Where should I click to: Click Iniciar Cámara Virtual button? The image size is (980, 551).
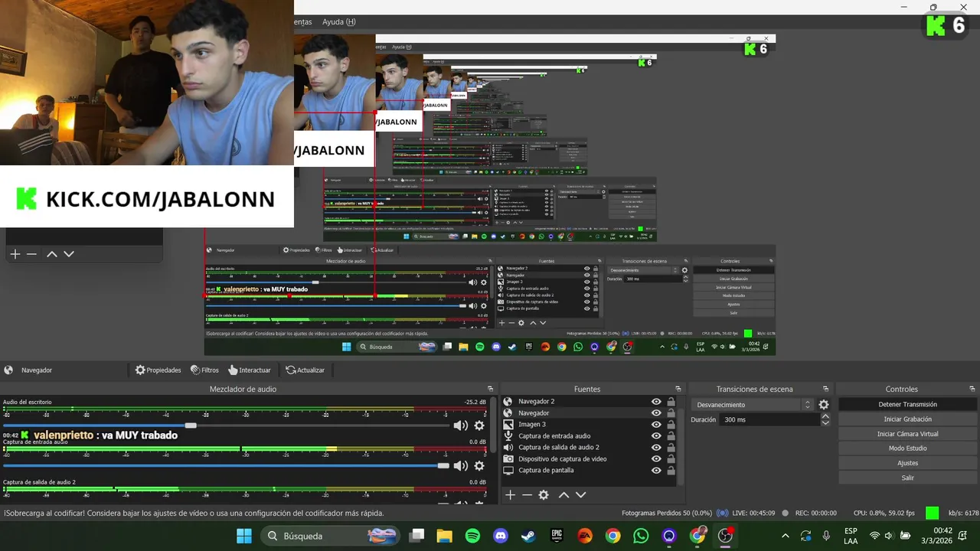pyautogui.click(x=907, y=434)
